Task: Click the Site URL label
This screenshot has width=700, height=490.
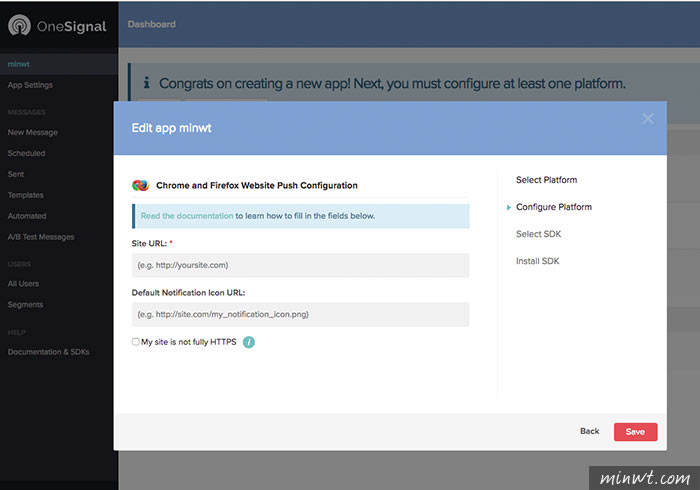Action: (x=149, y=243)
